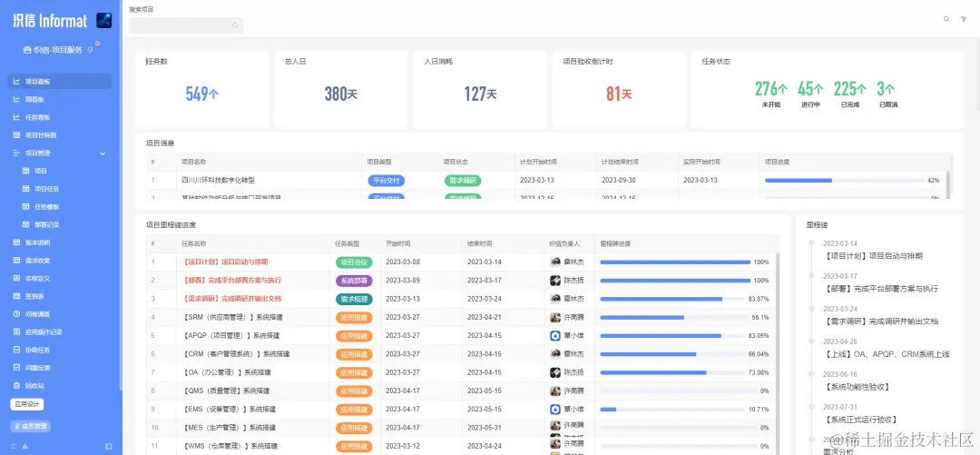980x455 pixels.
Task: Click the 系统部署 task type tag
Action: pyautogui.click(x=355, y=281)
